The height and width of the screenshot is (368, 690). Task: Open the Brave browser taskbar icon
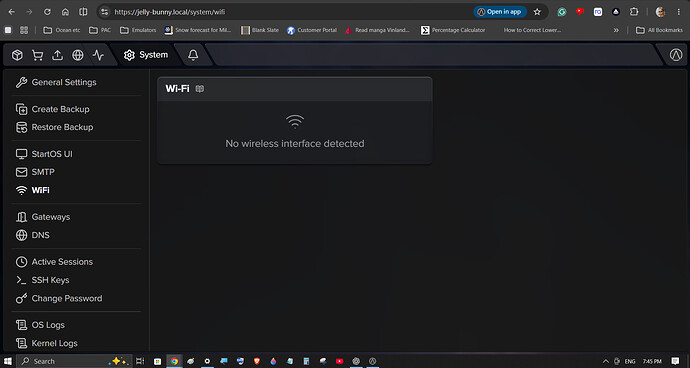tap(257, 361)
